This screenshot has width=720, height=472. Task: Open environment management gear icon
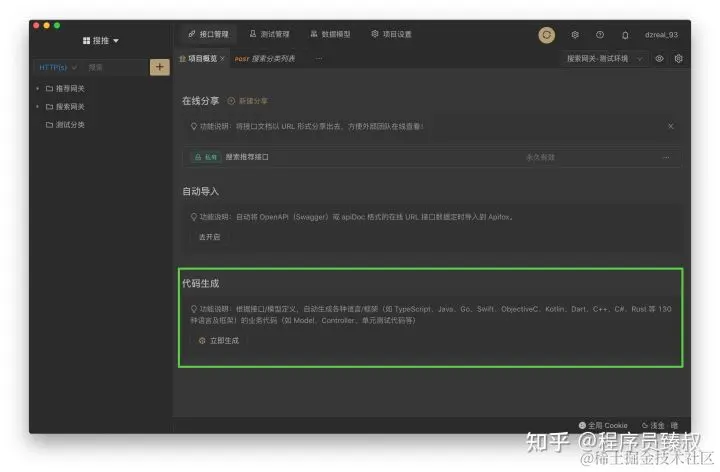pyautogui.click(x=679, y=59)
